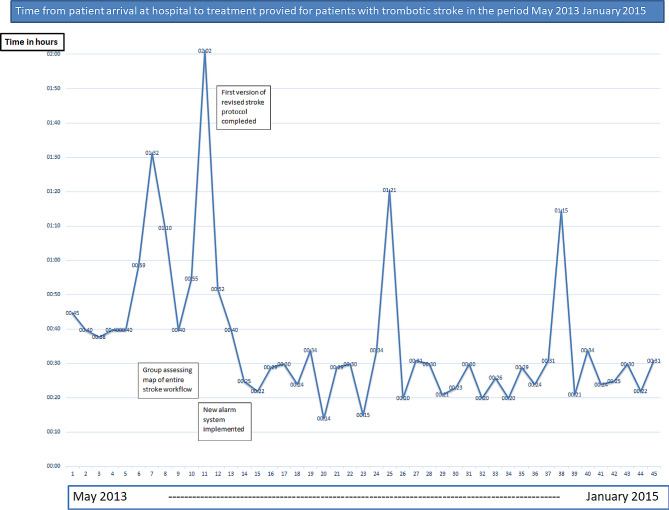Select x-axis number 7
This screenshot has height=510, width=669.
152,474
